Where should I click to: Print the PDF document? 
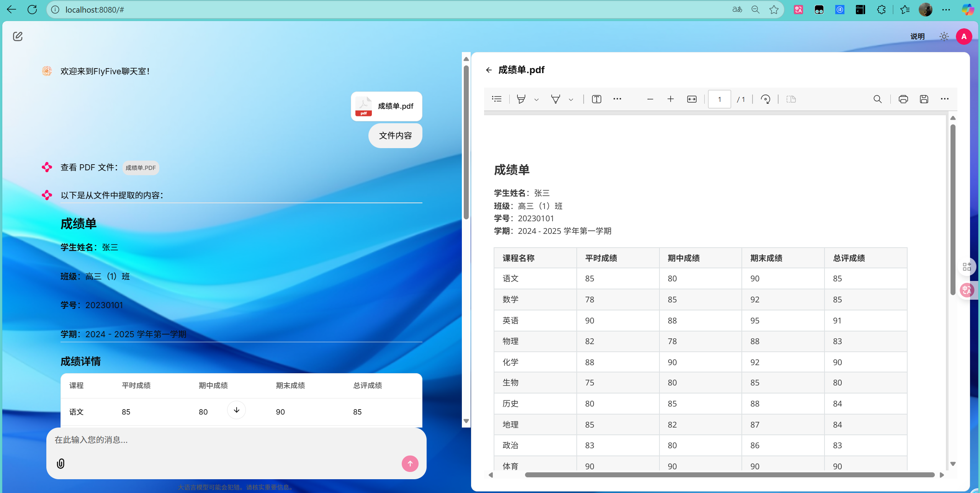click(x=903, y=99)
